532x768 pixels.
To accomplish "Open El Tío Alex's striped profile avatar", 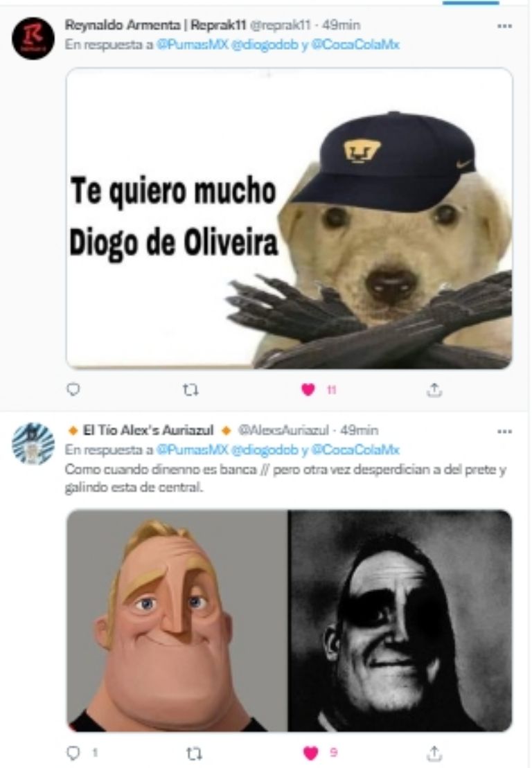I will point(33,444).
